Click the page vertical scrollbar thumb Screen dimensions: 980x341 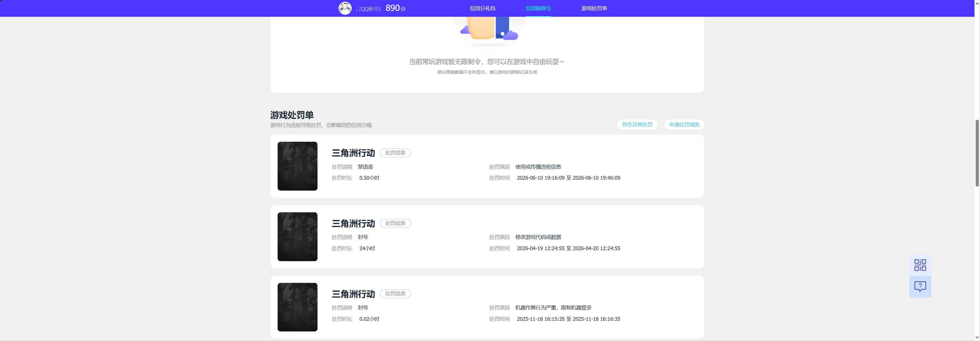(977, 153)
